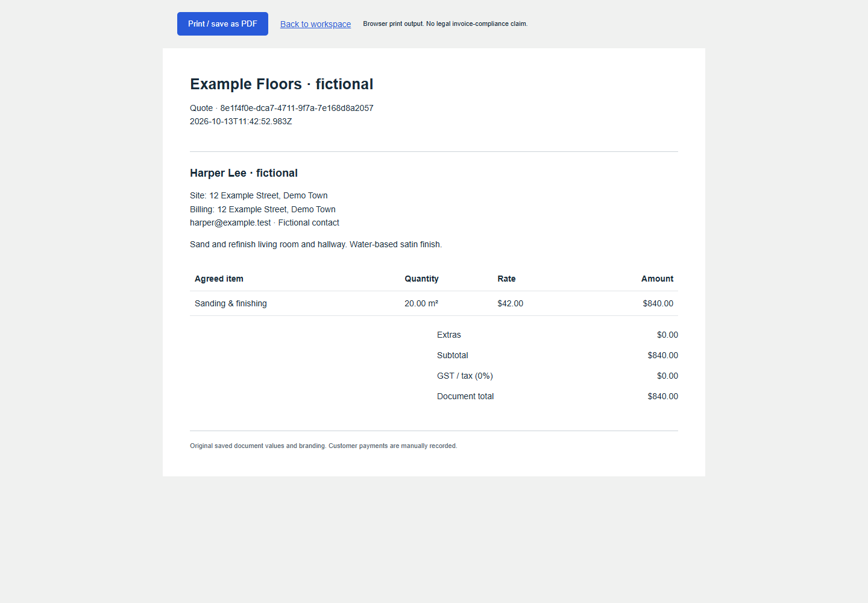The image size is (868, 603).
Task: Click the Subtotal label
Action: pyautogui.click(x=453, y=355)
